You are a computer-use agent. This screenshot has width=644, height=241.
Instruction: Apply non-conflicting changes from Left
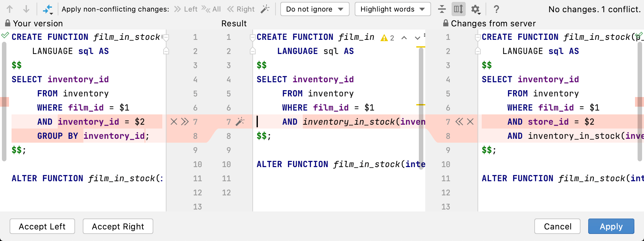(186, 9)
